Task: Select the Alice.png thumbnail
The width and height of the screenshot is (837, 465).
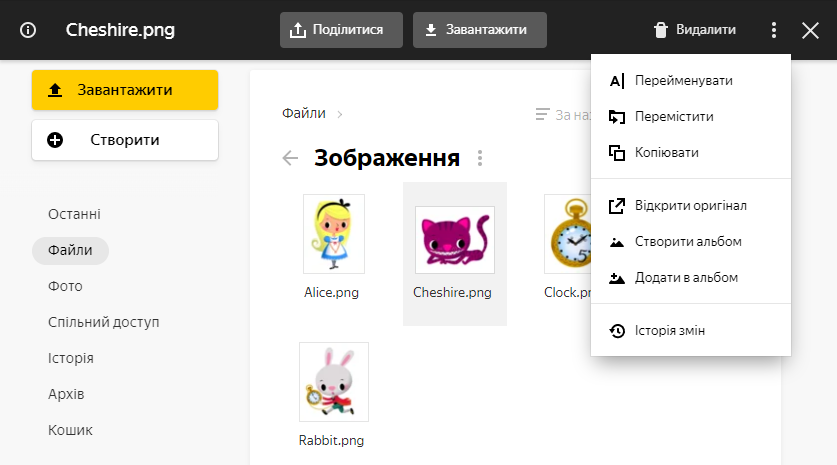Action: coord(334,234)
